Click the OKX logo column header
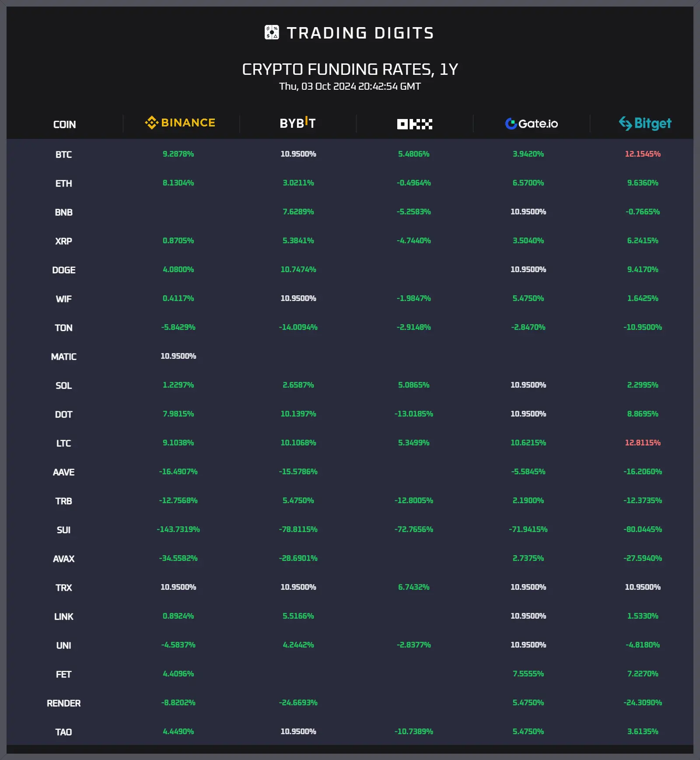 pos(414,124)
